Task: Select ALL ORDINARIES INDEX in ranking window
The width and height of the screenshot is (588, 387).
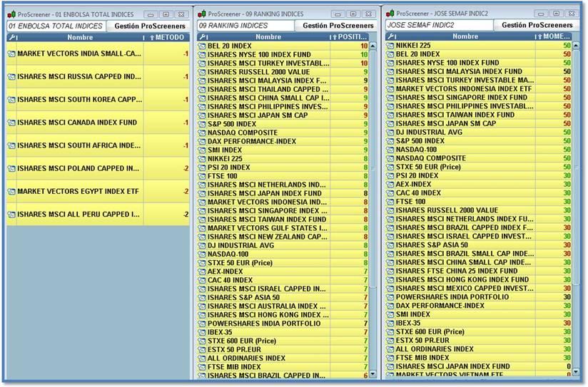Action: tap(283, 358)
